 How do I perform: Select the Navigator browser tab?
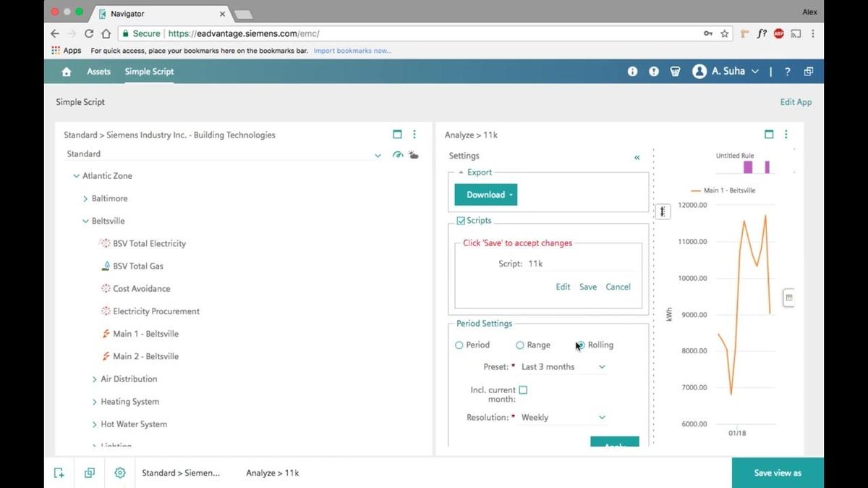(x=161, y=13)
